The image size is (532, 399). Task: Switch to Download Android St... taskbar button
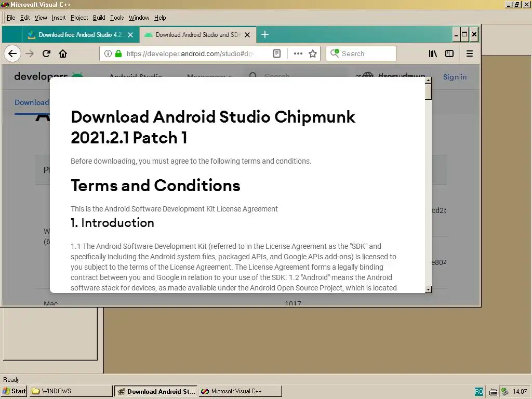click(156, 391)
